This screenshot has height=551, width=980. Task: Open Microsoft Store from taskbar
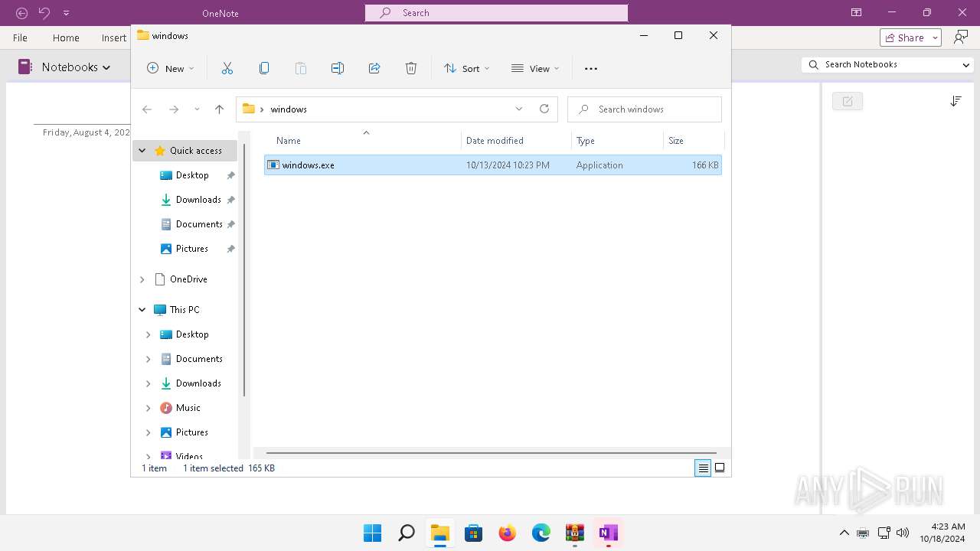474,533
